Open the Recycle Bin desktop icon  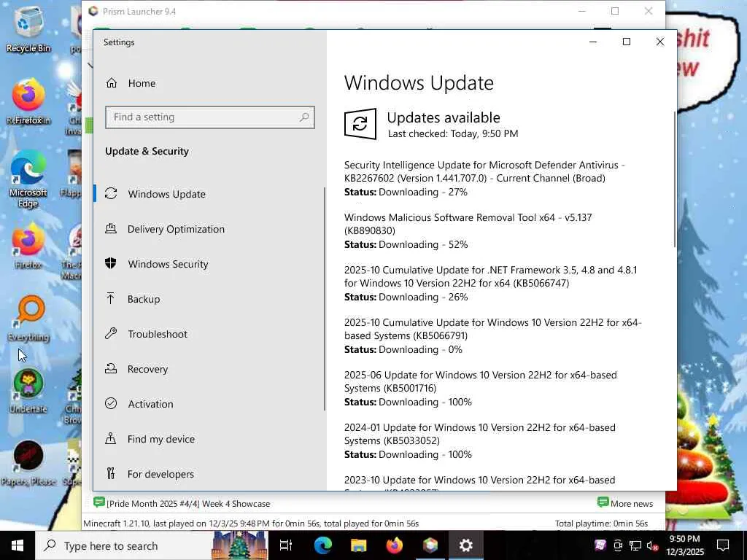[x=28, y=28]
